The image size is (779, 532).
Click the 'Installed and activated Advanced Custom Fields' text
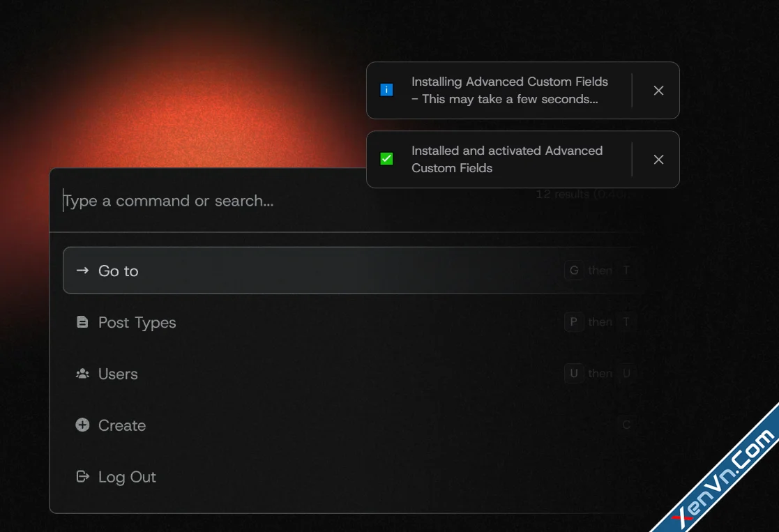coord(507,160)
